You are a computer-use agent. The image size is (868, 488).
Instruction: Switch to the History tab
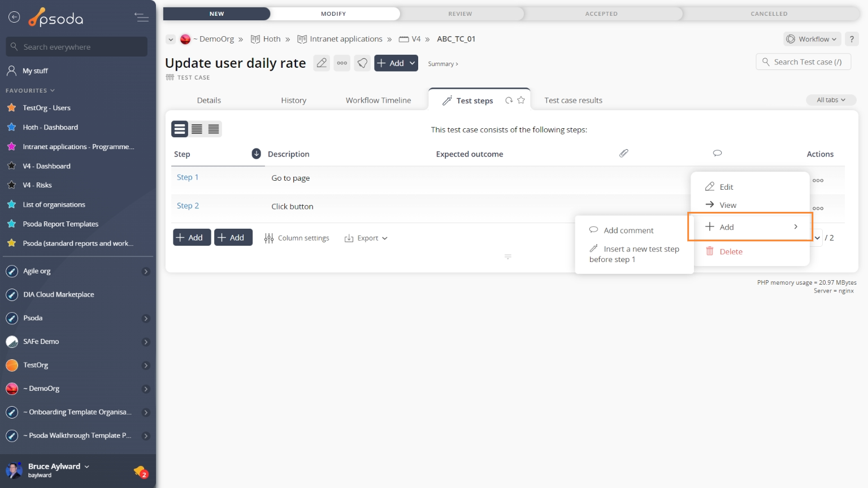coord(294,100)
